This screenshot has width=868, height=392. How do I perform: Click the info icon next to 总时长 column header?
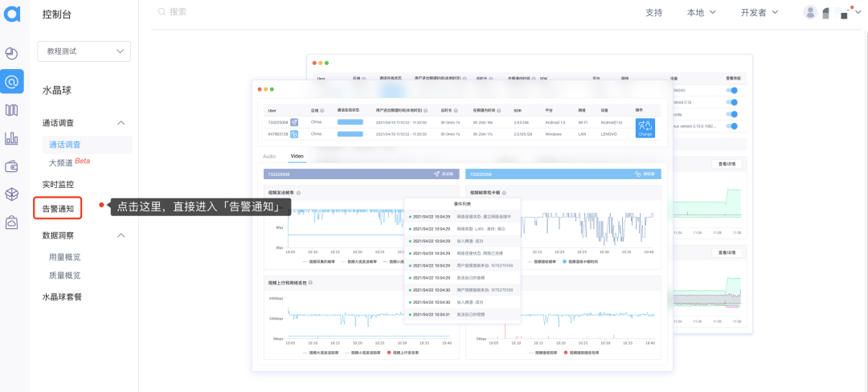click(x=457, y=110)
